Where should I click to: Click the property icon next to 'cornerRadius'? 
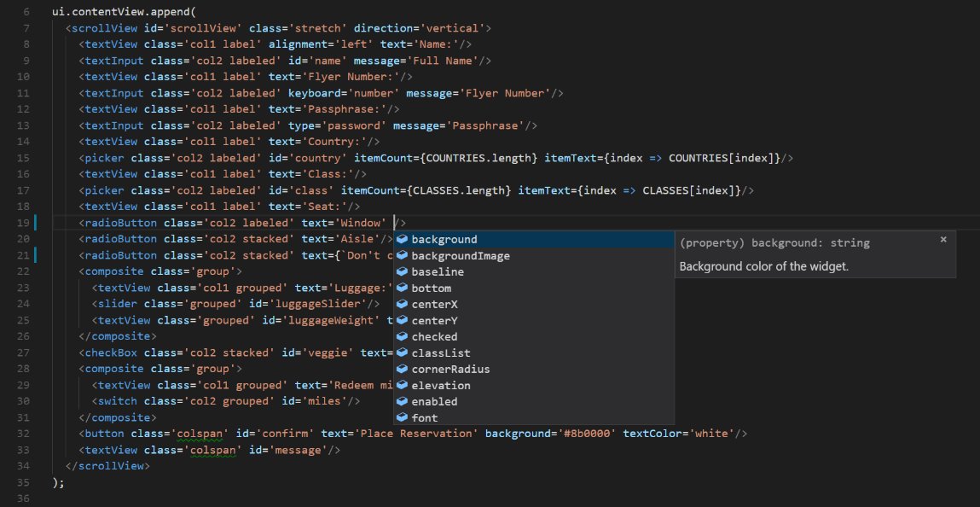403,369
